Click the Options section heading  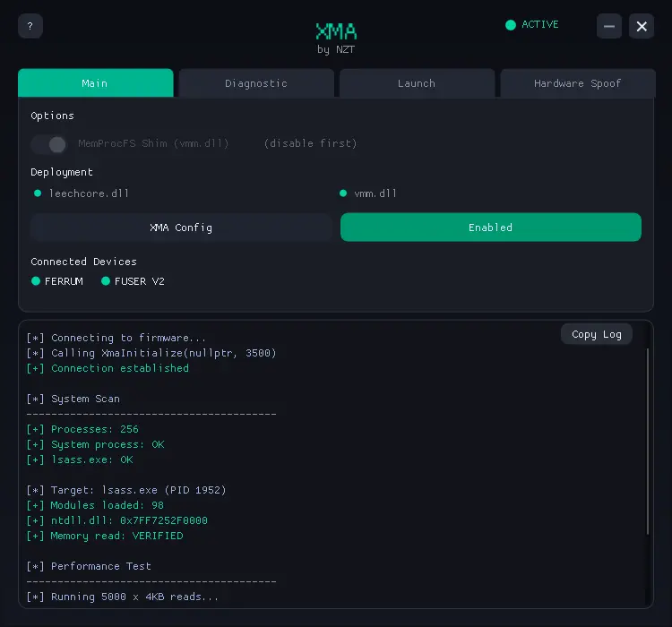[x=52, y=116]
